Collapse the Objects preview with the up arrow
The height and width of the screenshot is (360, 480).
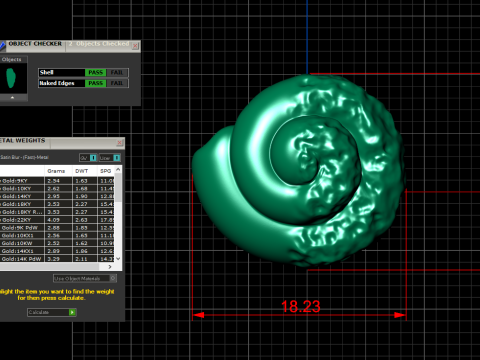click(13, 98)
